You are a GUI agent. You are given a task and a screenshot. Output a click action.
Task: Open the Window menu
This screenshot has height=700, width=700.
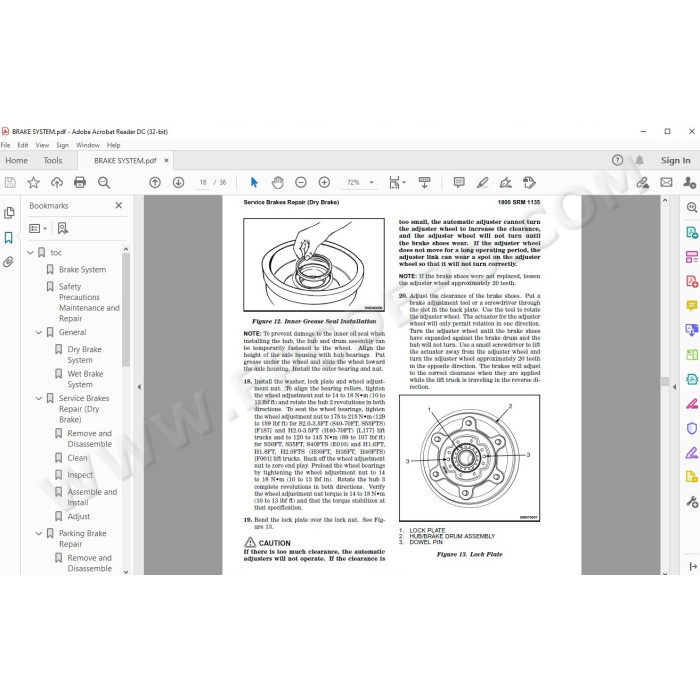[x=88, y=145]
